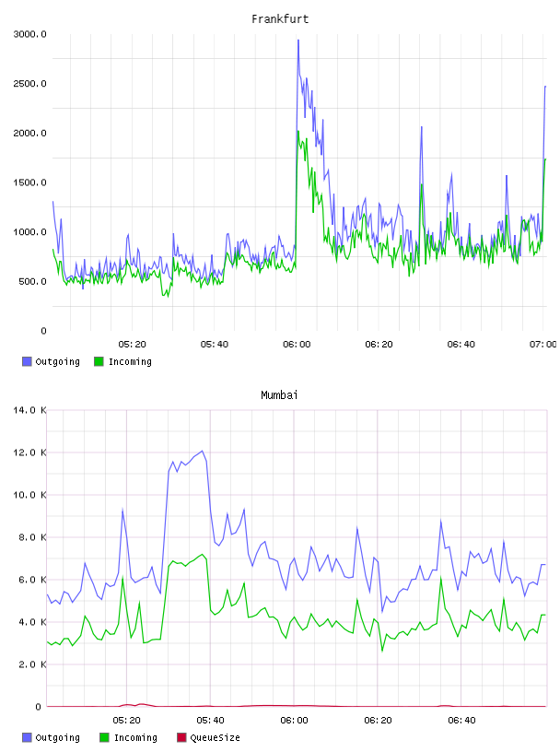
Task: Select the QueueSize label in Mumbai legend
Action: click(215, 737)
